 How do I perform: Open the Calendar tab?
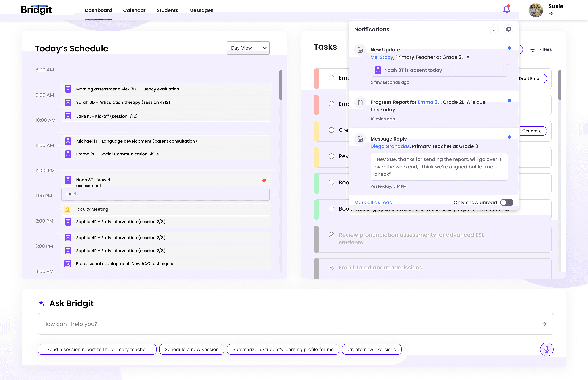click(x=134, y=10)
